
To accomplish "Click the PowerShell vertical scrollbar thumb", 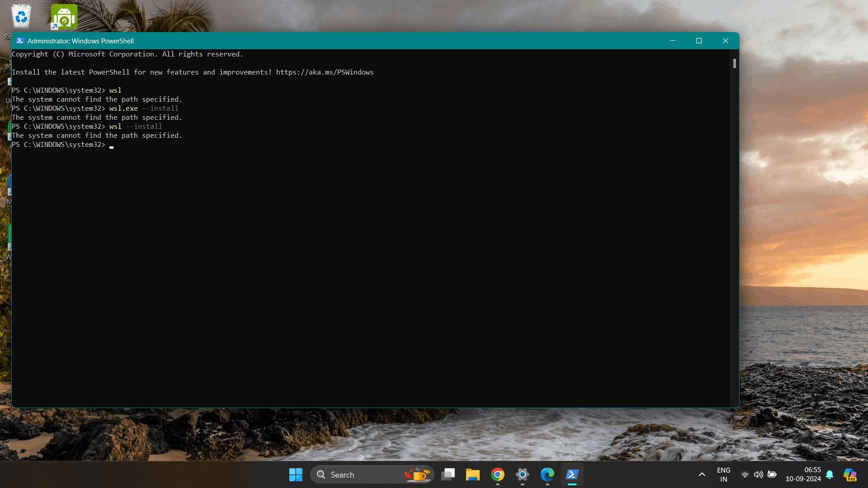I will click(x=735, y=64).
